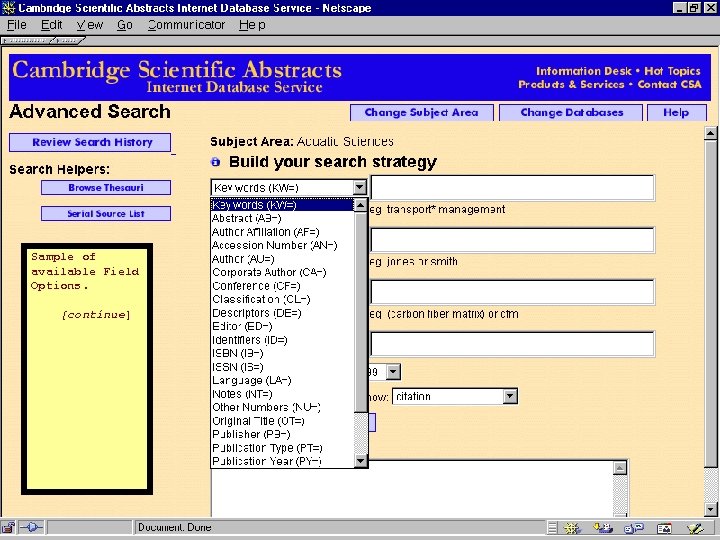
Task: Click the Change Subject Area button
Action: [422, 112]
